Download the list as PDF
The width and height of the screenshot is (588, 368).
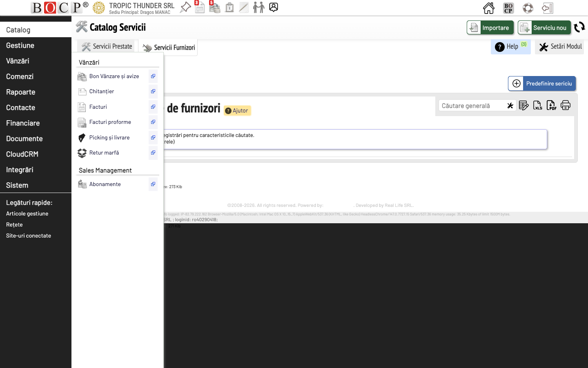pyautogui.click(x=551, y=105)
